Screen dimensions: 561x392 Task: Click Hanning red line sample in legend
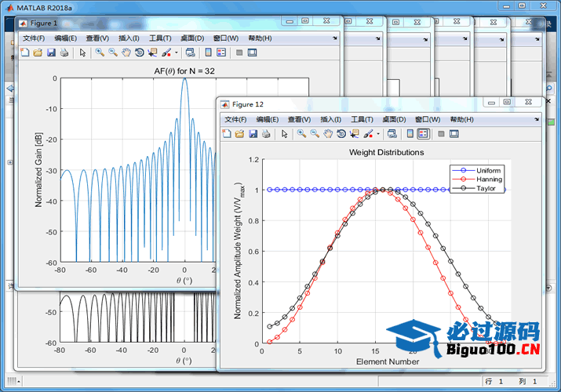point(462,180)
